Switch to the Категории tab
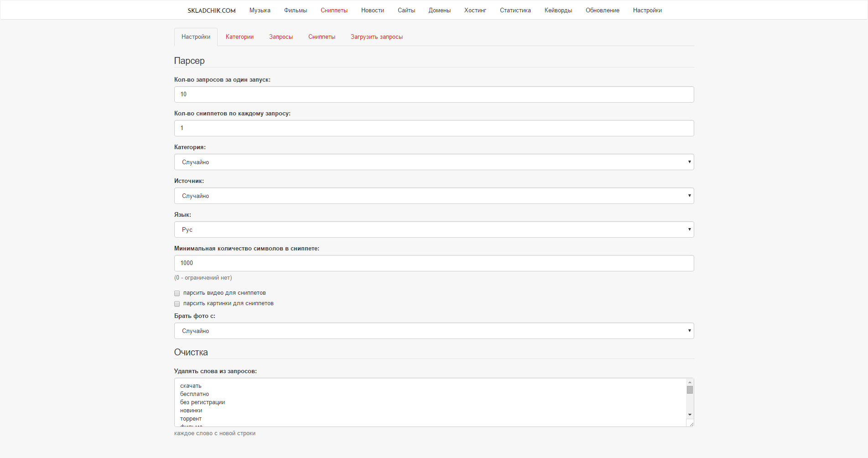The height and width of the screenshot is (458, 868). (239, 37)
